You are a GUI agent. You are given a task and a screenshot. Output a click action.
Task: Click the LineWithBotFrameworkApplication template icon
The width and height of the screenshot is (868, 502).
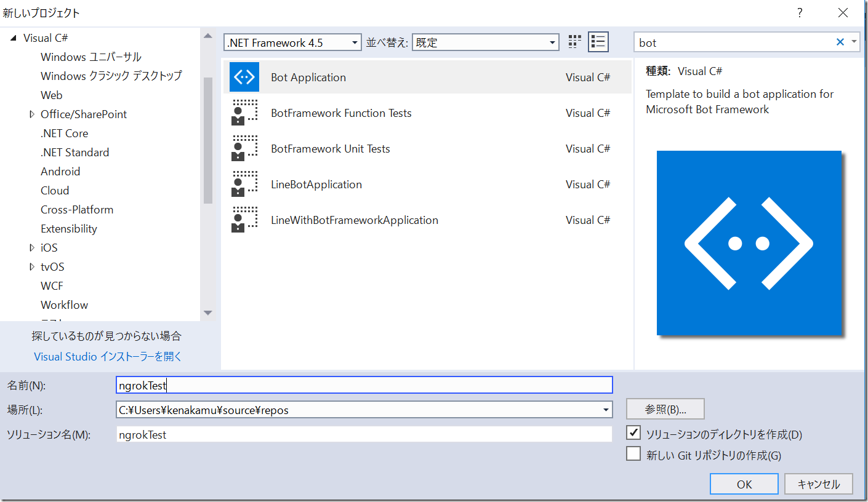coord(244,220)
